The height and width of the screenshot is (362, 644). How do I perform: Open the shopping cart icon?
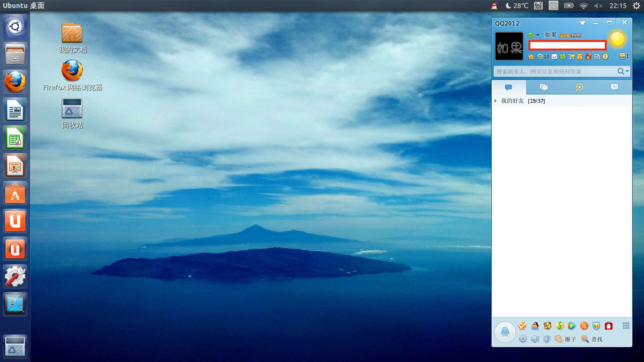click(571, 57)
